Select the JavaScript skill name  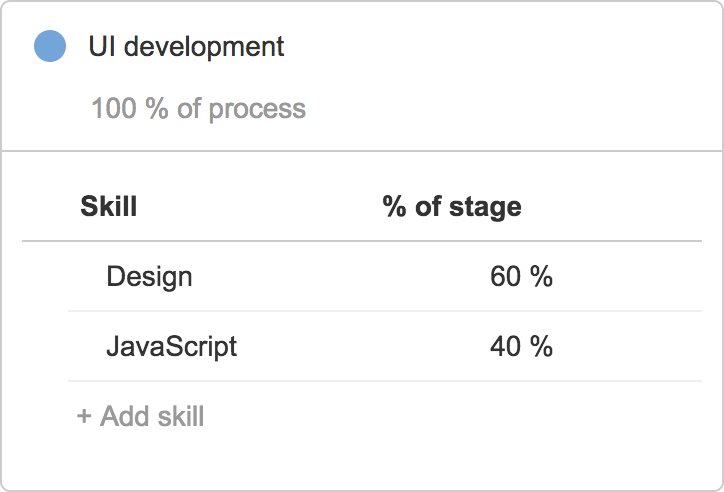172,347
